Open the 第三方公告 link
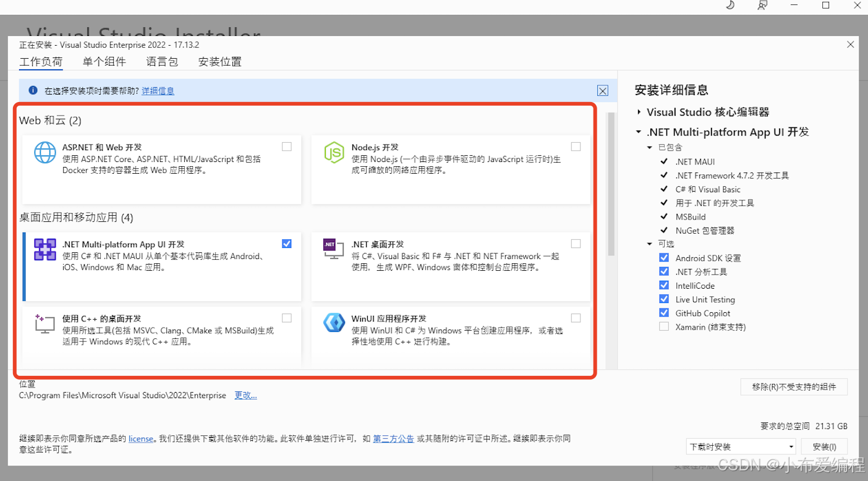868x481 pixels. 393,438
